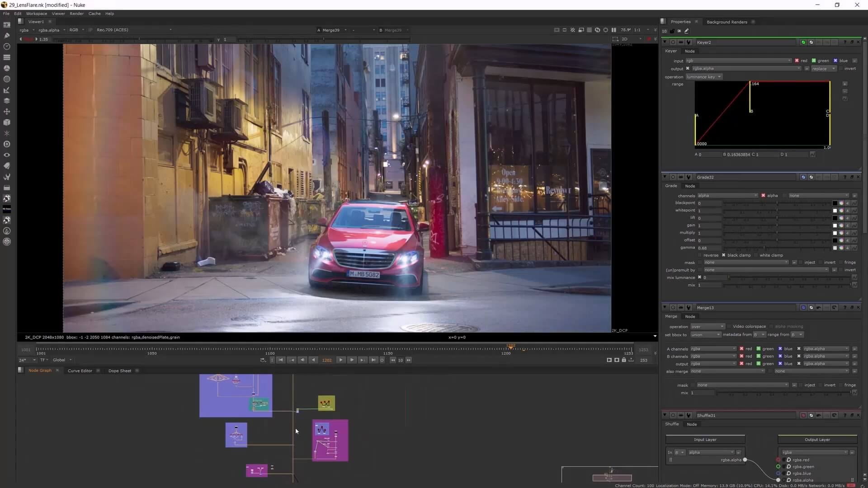Click the viewer refresh icon
This screenshot has width=868, height=488.
[597, 30]
